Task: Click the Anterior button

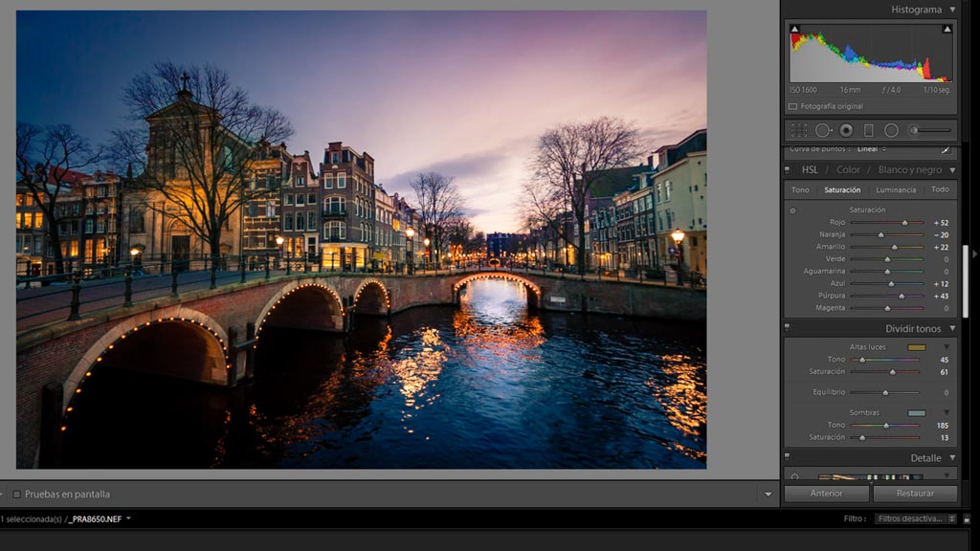Action: point(827,494)
